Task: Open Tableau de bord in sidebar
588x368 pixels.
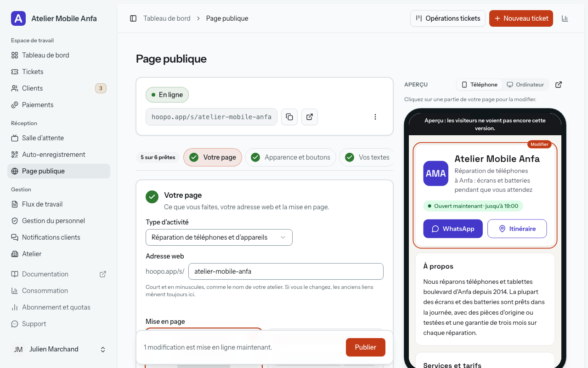Action: [x=59, y=55]
